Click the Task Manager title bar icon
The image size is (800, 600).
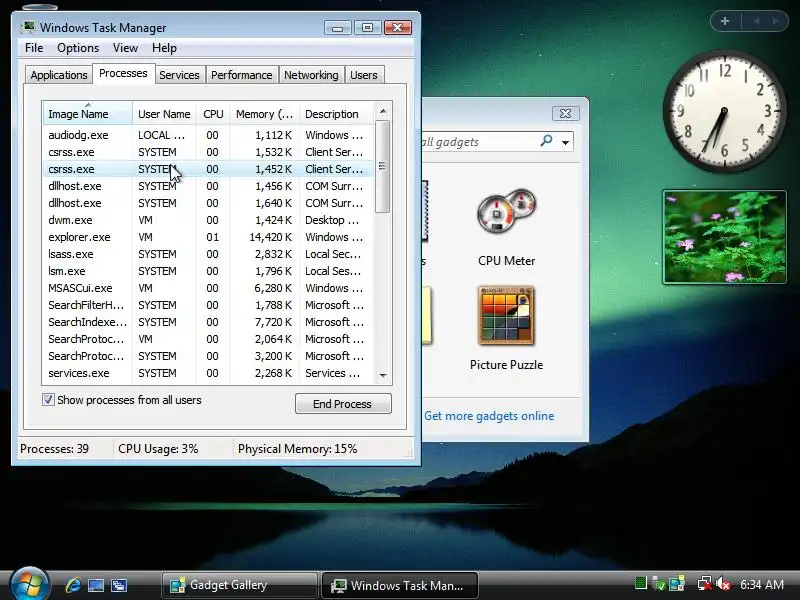[x=29, y=27]
